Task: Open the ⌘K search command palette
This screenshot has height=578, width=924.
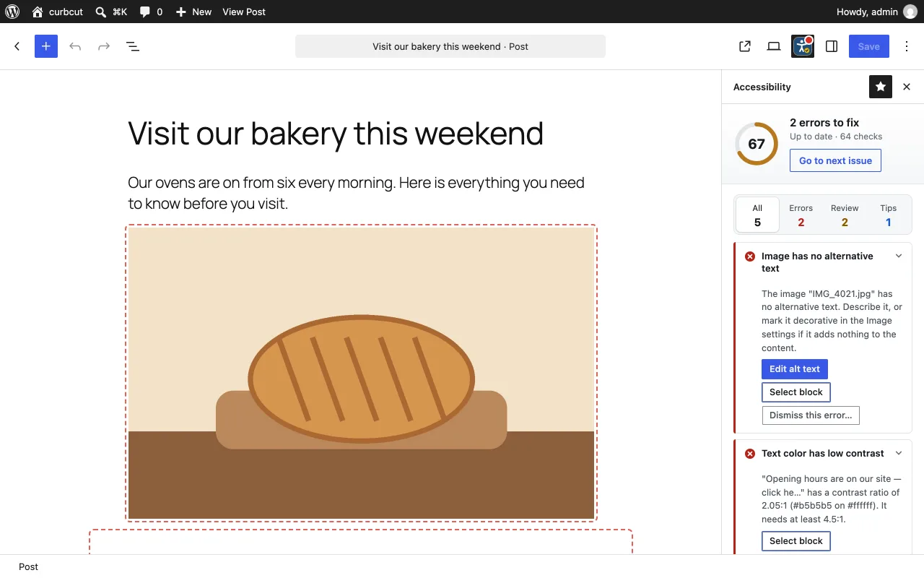Action: tap(111, 12)
